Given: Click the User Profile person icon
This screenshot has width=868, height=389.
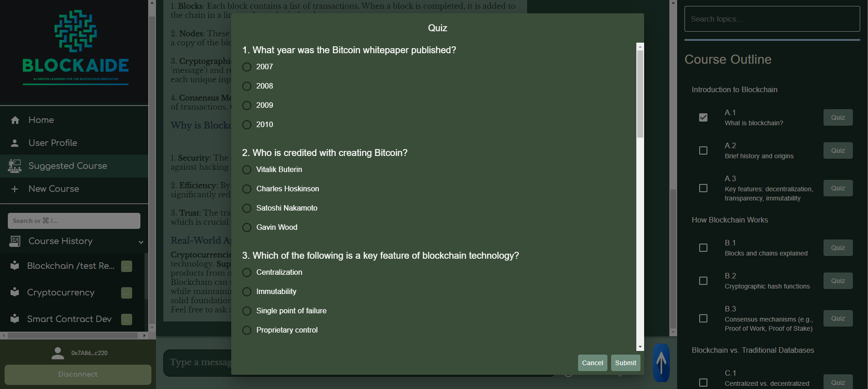Looking at the screenshot, I should (15, 143).
